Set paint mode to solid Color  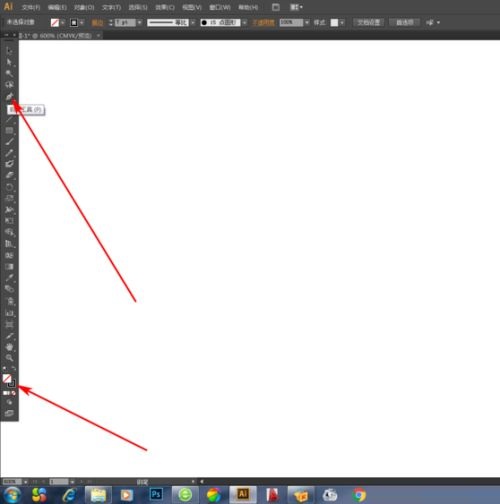[x=5, y=393]
